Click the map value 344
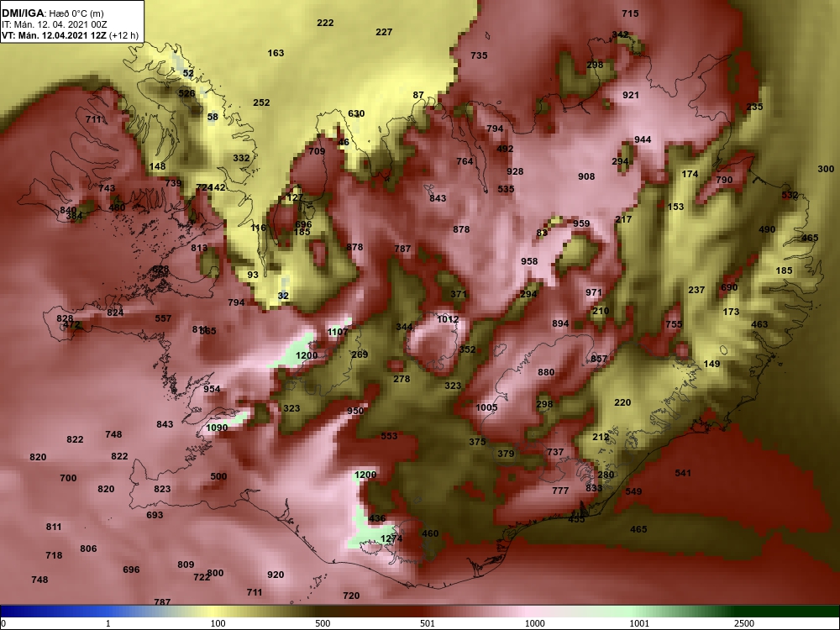This screenshot has height=630, width=840. click(x=404, y=327)
